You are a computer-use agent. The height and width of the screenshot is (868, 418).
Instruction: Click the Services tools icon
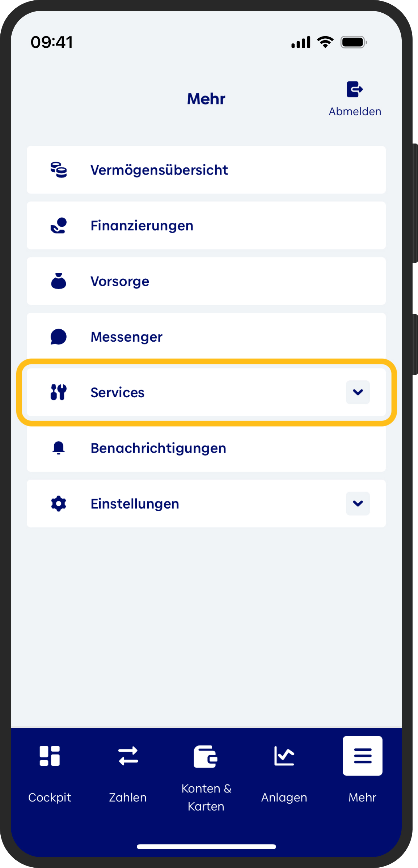(59, 392)
